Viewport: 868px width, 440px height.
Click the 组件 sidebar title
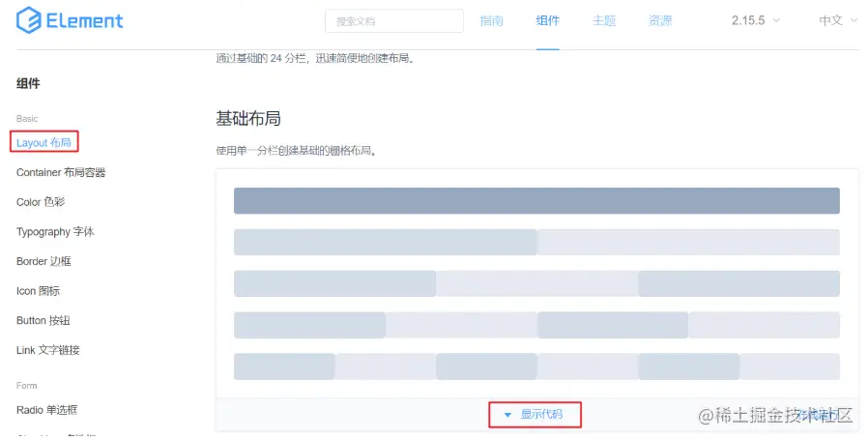[x=28, y=84]
